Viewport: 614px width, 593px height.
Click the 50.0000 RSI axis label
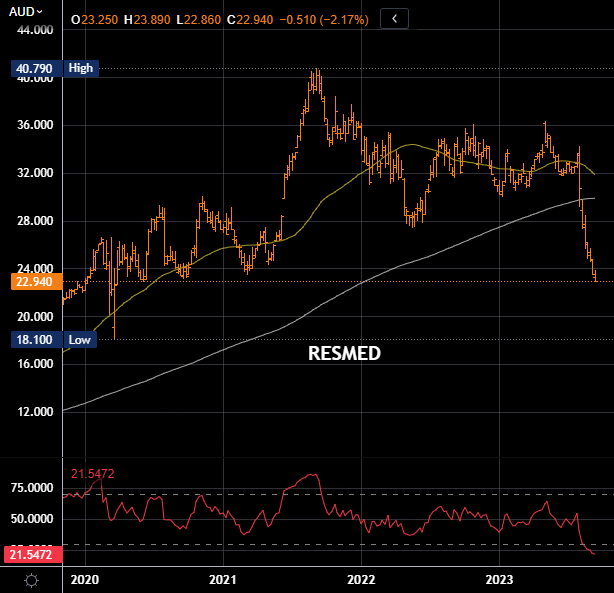coord(30,520)
